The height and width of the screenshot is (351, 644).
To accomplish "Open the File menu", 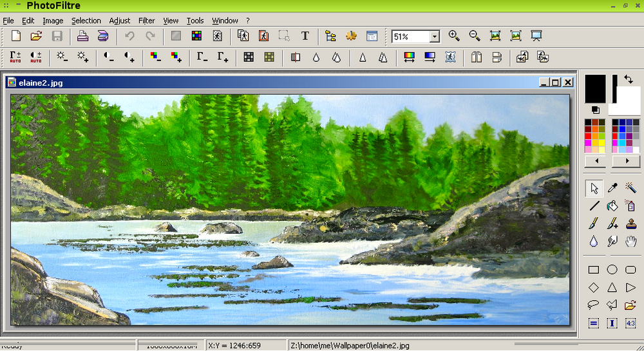I will point(8,21).
